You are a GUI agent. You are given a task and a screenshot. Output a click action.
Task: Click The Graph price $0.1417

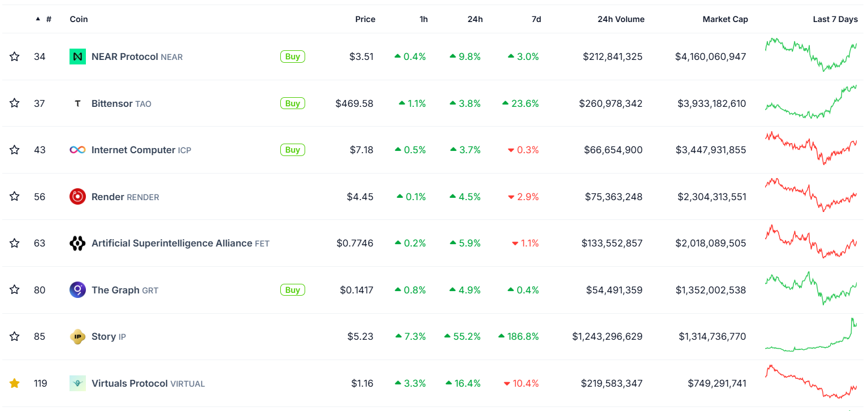[x=357, y=290]
